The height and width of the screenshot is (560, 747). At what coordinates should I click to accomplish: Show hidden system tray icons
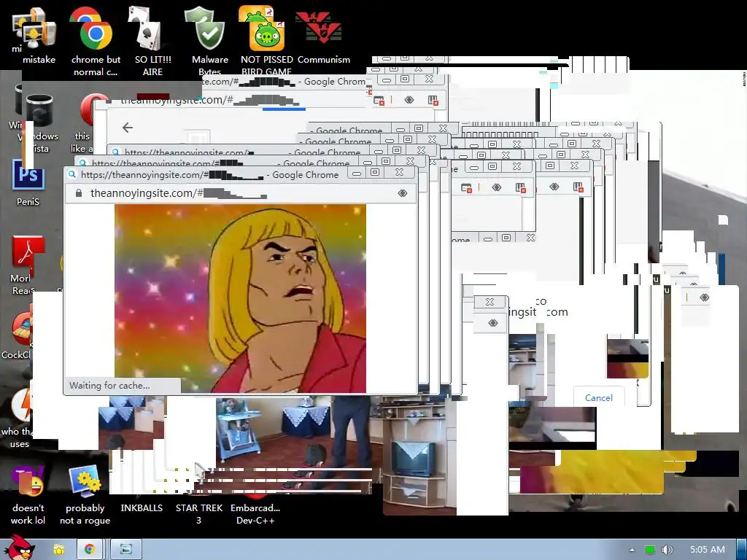tap(632, 550)
